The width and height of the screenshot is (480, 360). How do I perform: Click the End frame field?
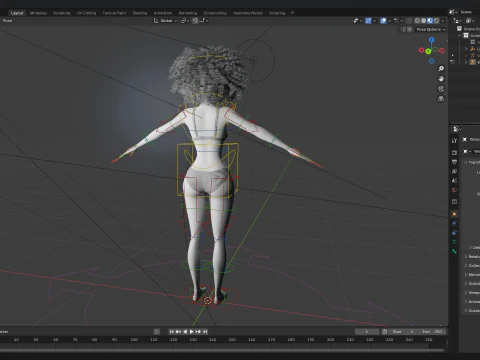coord(432,332)
